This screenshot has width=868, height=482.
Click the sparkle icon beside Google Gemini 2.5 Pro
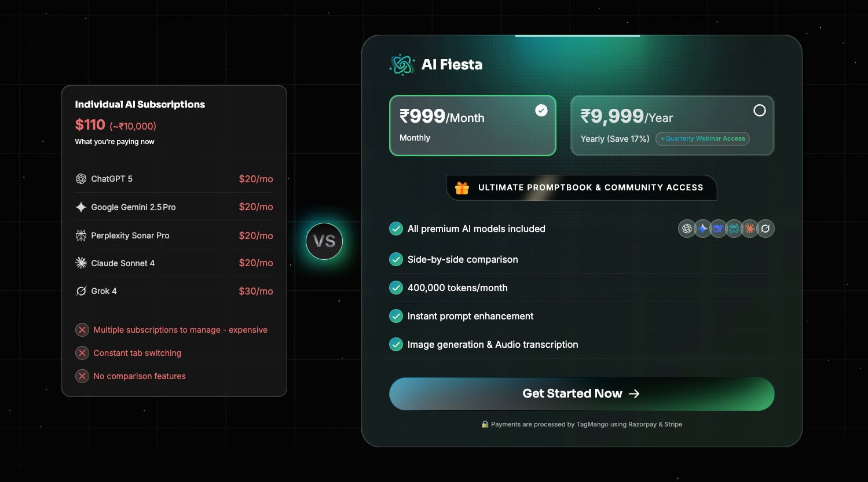pos(81,207)
